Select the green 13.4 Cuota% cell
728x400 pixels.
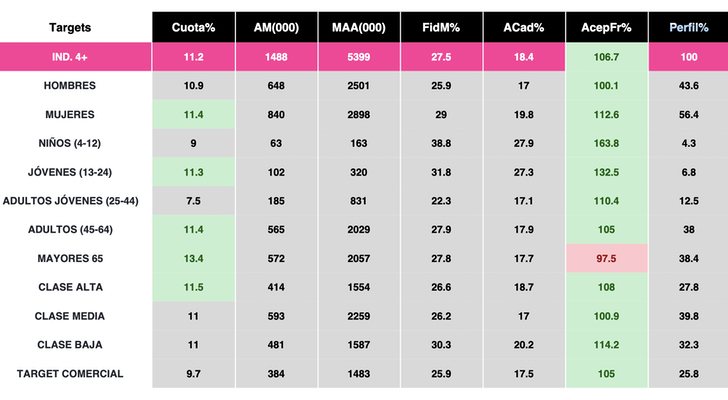(194, 259)
